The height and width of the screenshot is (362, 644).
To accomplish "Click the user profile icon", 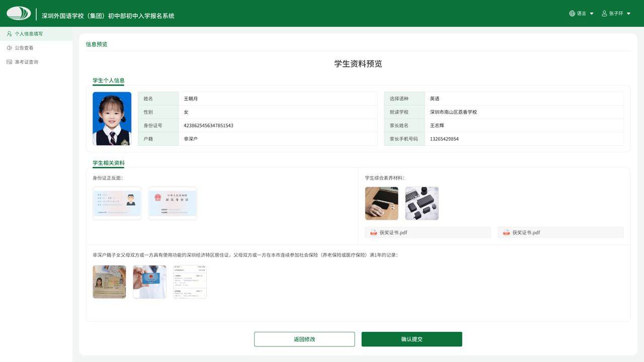I will tap(604, 14).
